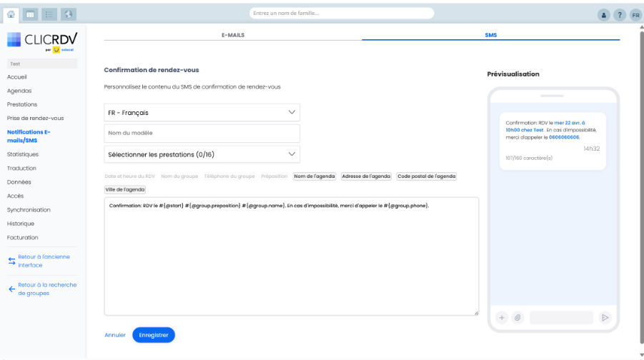The height and width of the screenshot is (360, 644).
Task: Click the 'Nom du modèle' input field
Action: [202, 134]
